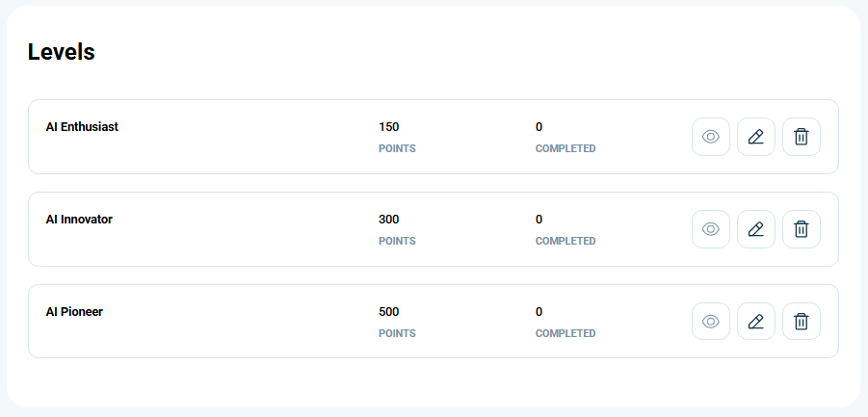View the AI Pioneer level with eye icon
Viewport: 868px width, 417px height.
[711, 322]
